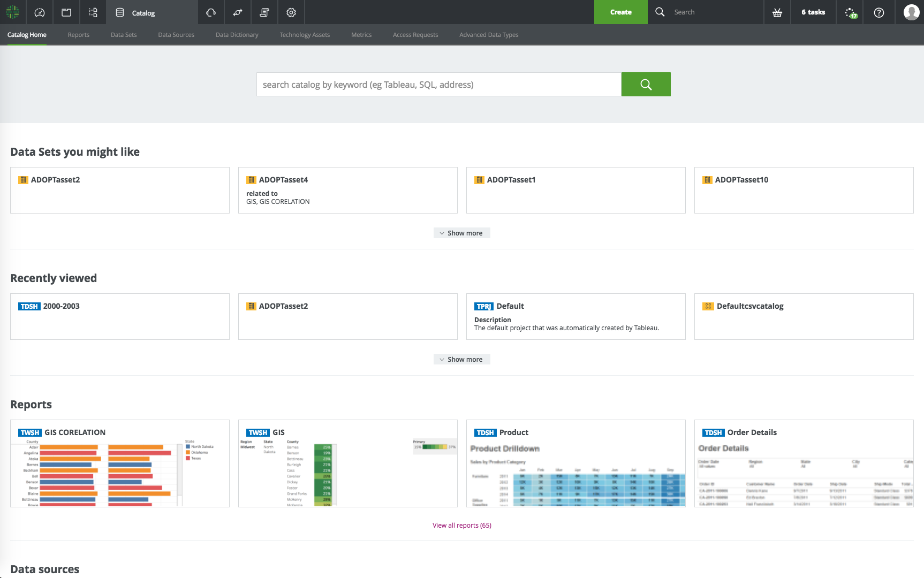Open the help question mark icon
This screenshot has width=924, height=578.
[878, 12]
